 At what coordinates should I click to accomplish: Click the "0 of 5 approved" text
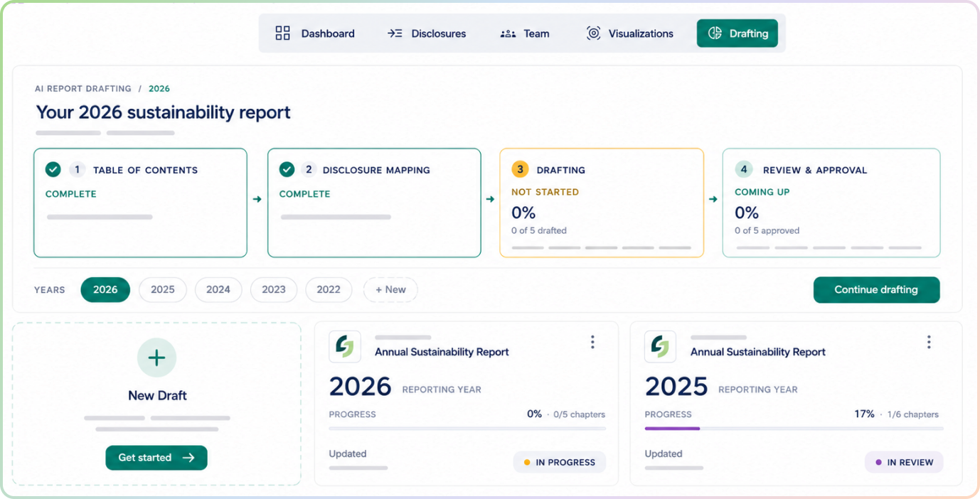tap(767, 230)
